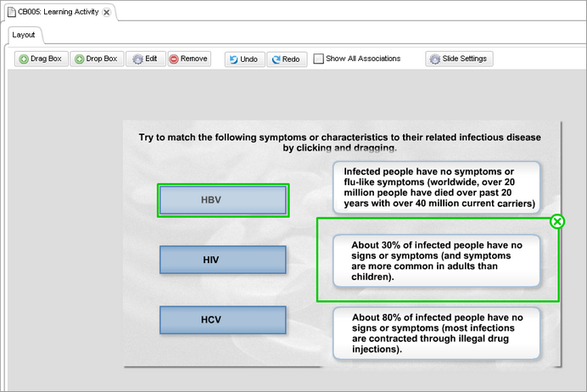Select the 'About 30% of infected people' box
The height and width of the screenshot is (392, 587).
[436, 260]
